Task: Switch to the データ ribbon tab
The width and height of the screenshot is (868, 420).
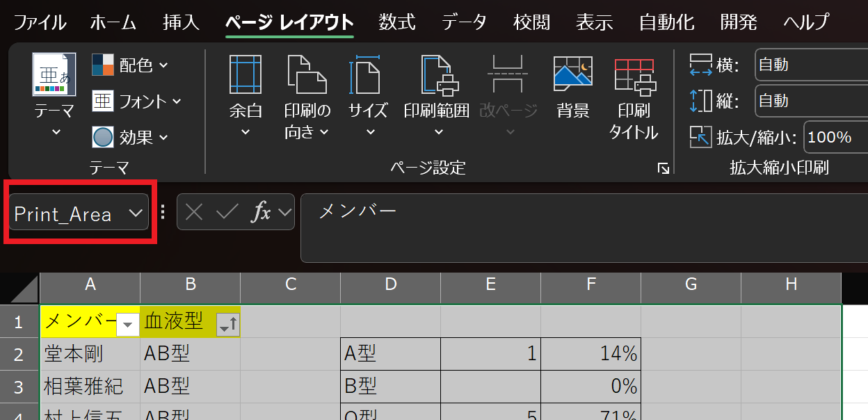Action: [463, 22]
